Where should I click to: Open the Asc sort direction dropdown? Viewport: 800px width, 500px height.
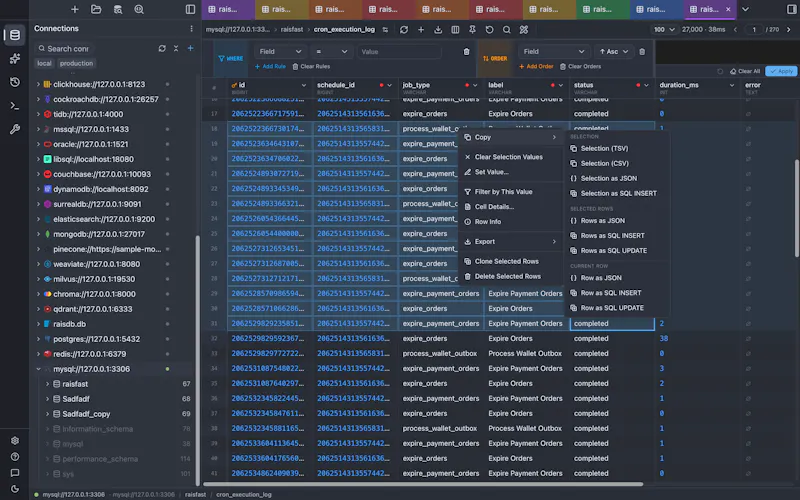tap(614, 52)
